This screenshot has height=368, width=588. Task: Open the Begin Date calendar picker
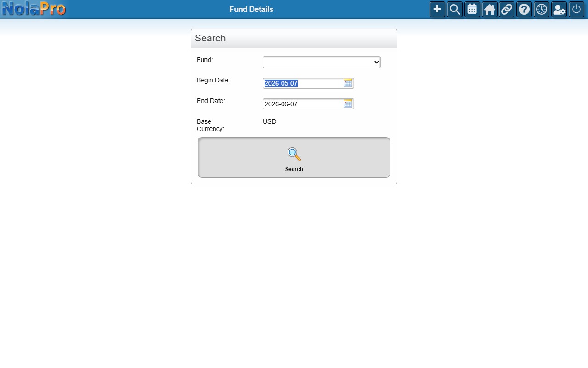click(x=348, y=83)
